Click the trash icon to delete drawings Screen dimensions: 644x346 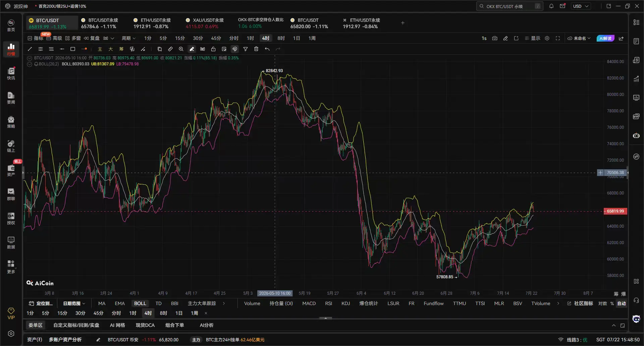(256, 49)
